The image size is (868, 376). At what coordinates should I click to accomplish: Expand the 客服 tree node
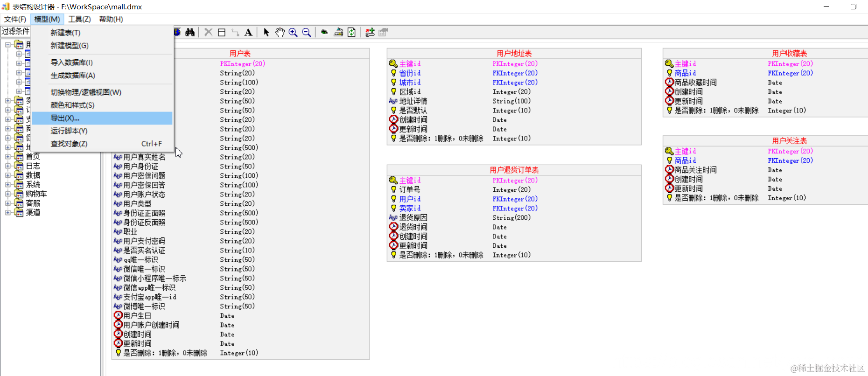click(x=7, y=203)
